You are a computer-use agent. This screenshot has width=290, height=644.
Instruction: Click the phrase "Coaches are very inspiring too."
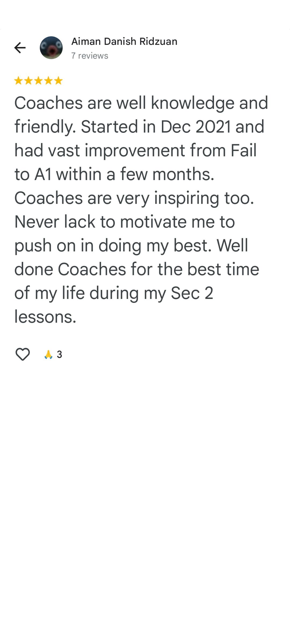pyautogui.click(x=134, y=198)
